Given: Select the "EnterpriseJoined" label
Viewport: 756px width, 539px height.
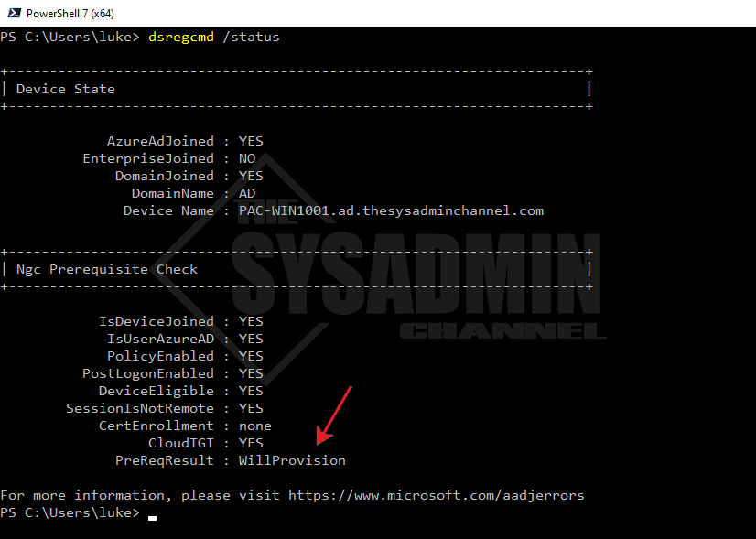Looking at the screenshot, I should 148,158.
